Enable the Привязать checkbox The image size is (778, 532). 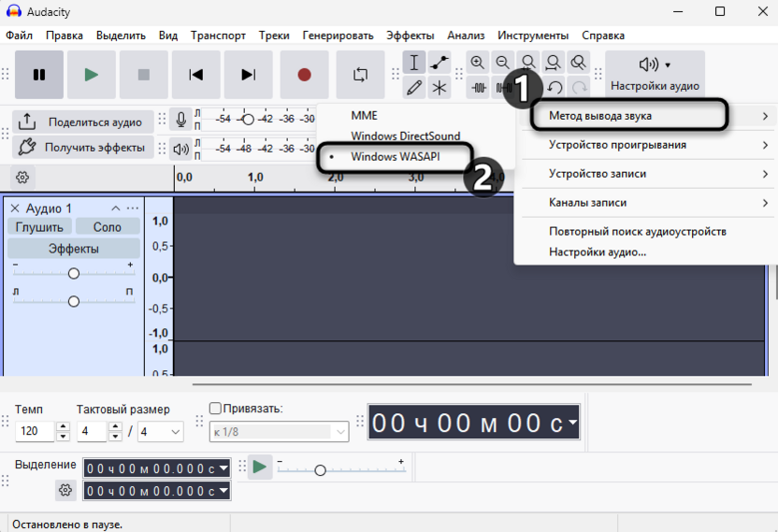point(215,409)
